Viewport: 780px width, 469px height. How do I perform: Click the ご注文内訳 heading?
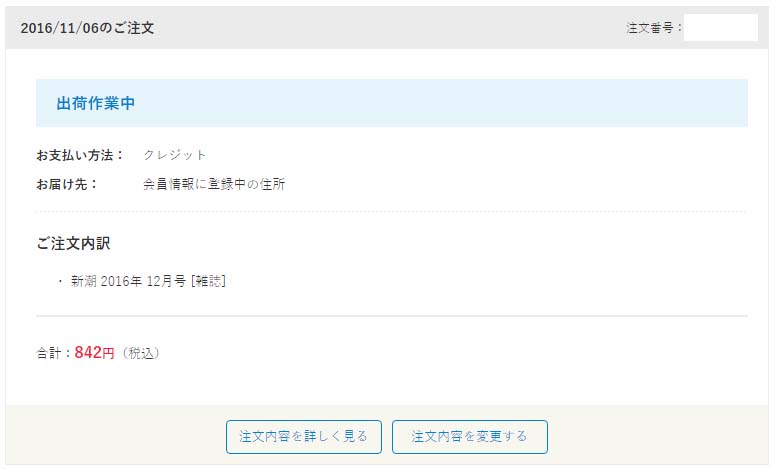73,243
